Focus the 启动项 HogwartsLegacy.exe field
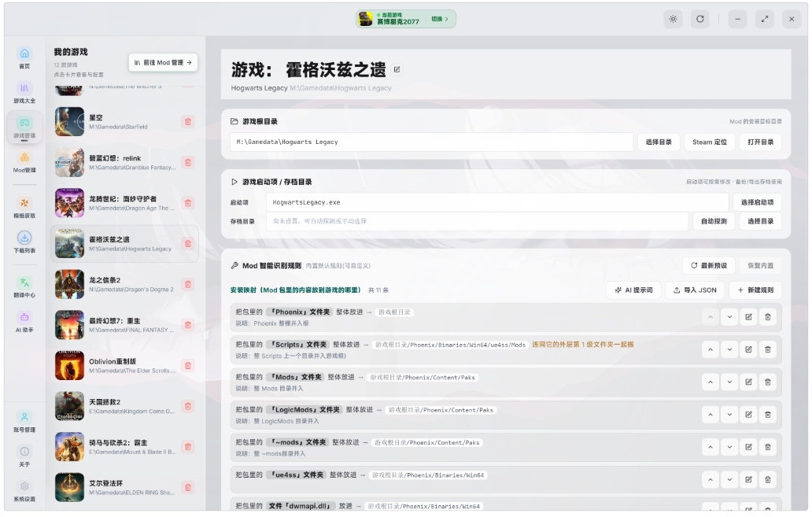The height and width of the screenshot is (517, 812). point(497,202)
